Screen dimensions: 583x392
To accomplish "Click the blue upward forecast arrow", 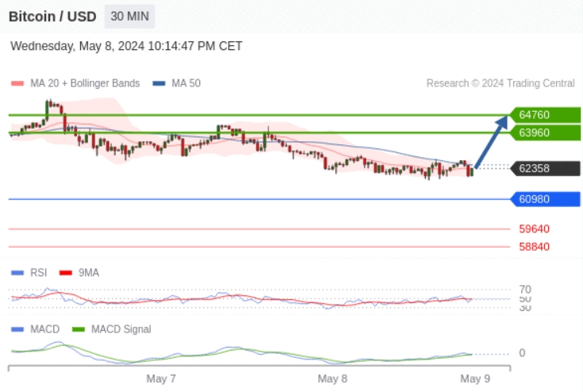I will coord(492,142).
